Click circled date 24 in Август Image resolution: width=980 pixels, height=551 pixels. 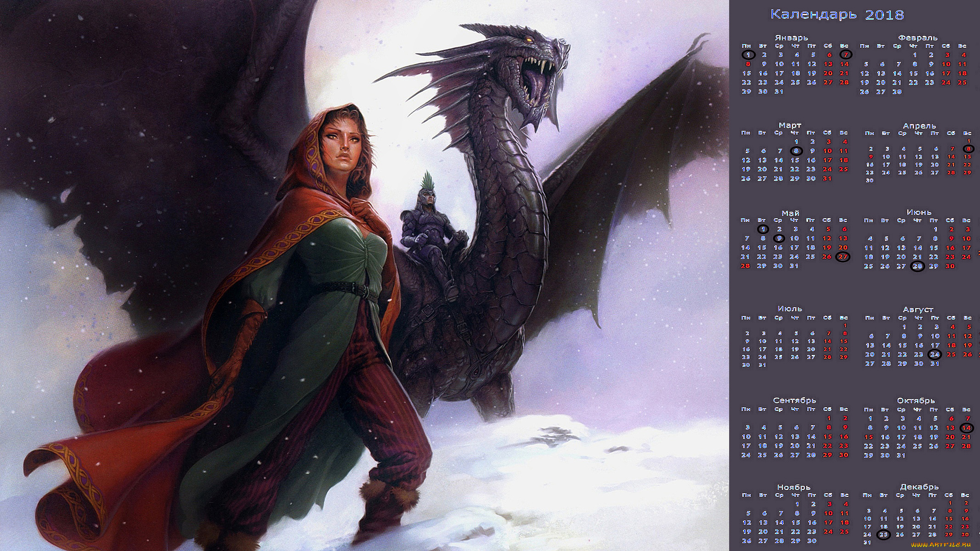935,354
